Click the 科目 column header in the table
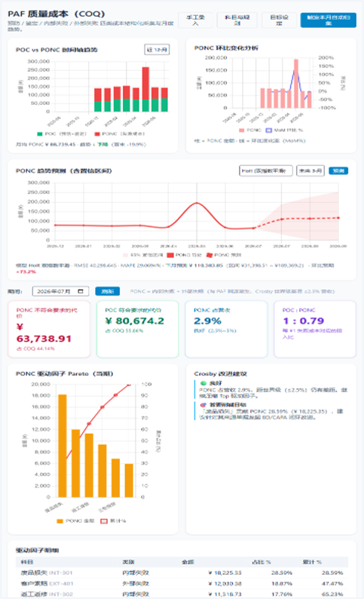 tap(26, 562)
